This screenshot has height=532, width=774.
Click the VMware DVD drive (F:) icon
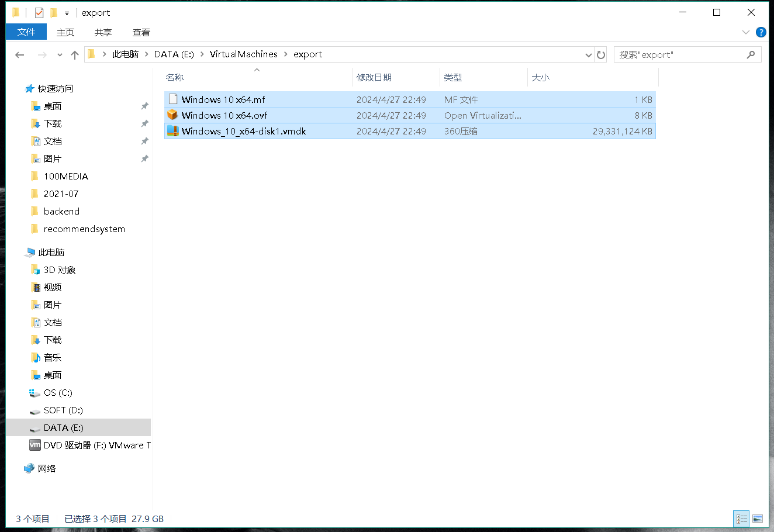(x=35, y=445)
